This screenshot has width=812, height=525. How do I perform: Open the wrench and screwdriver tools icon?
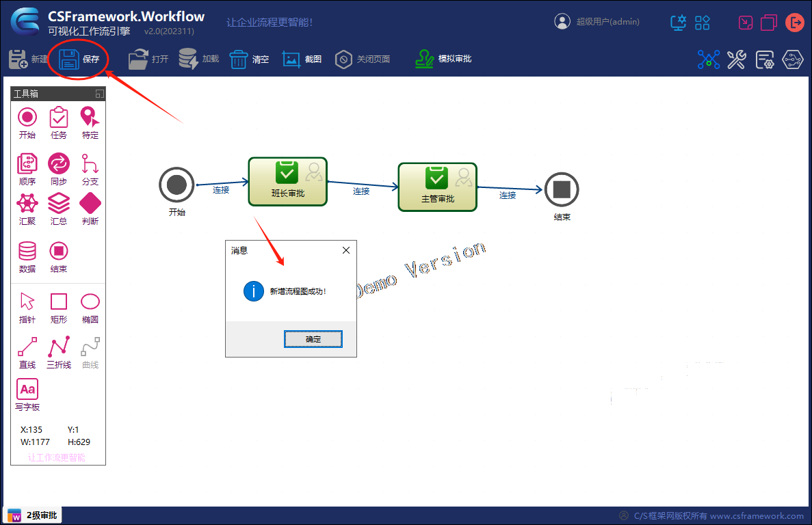(736, 59)
